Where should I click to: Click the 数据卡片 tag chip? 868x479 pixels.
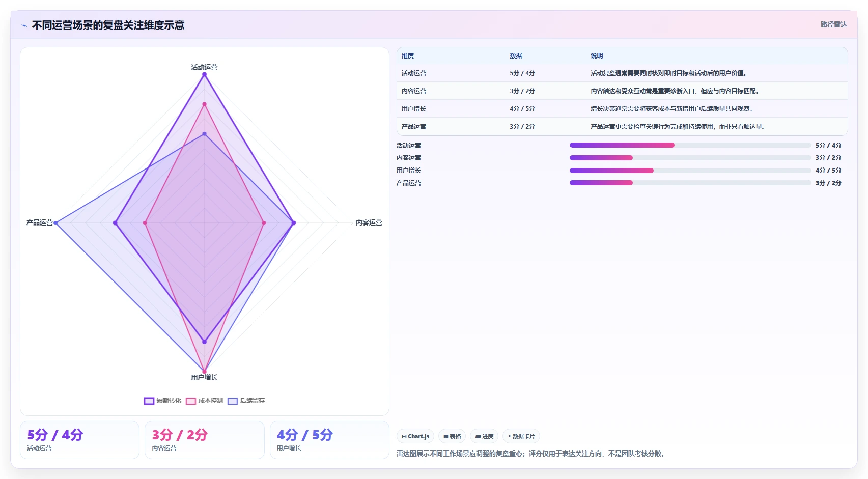pos(521,436)
